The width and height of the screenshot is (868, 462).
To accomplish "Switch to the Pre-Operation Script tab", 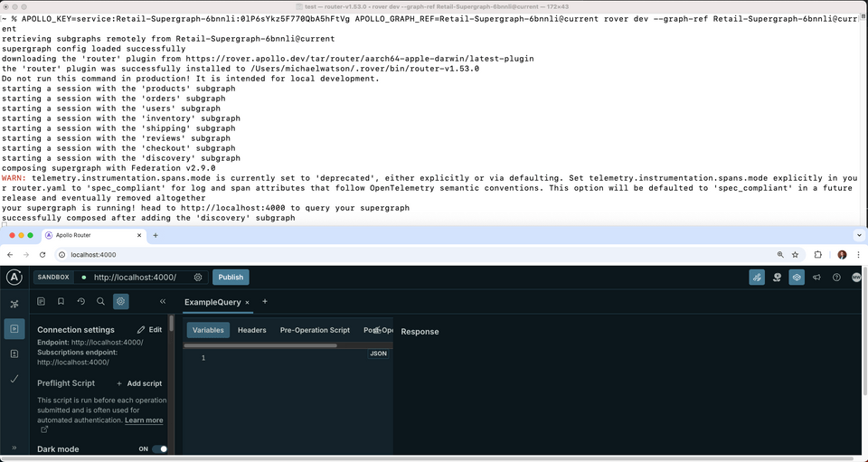I will 315,330.
